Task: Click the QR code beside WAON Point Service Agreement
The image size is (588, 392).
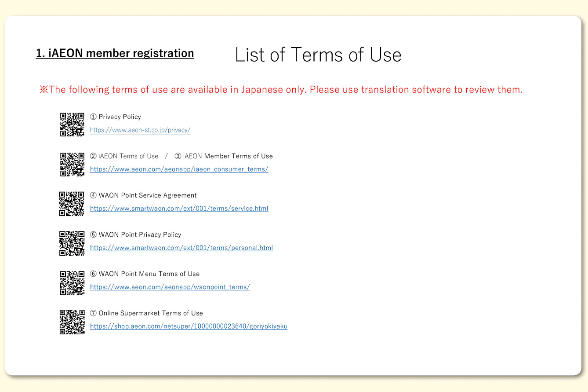Action: 72,204
